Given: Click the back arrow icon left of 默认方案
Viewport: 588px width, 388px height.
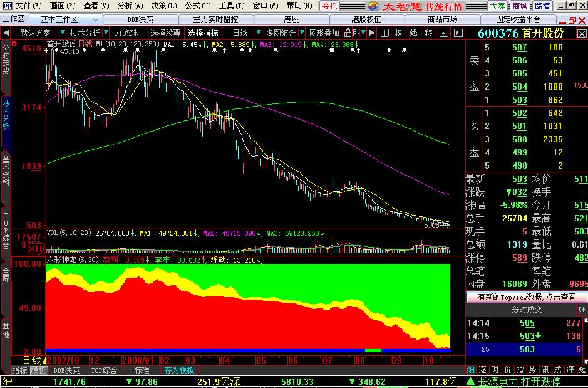Looking at the screenshot, I should tap(6, 33).
